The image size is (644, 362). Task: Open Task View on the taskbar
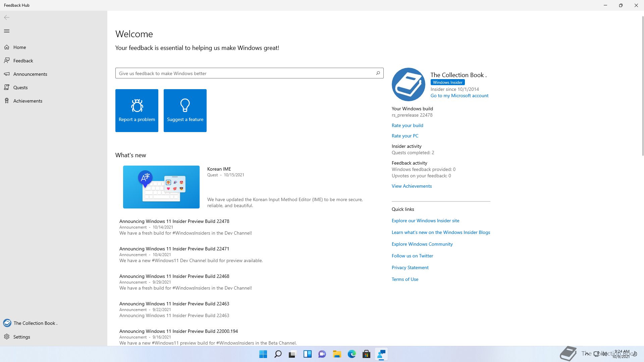coord(293,354)
